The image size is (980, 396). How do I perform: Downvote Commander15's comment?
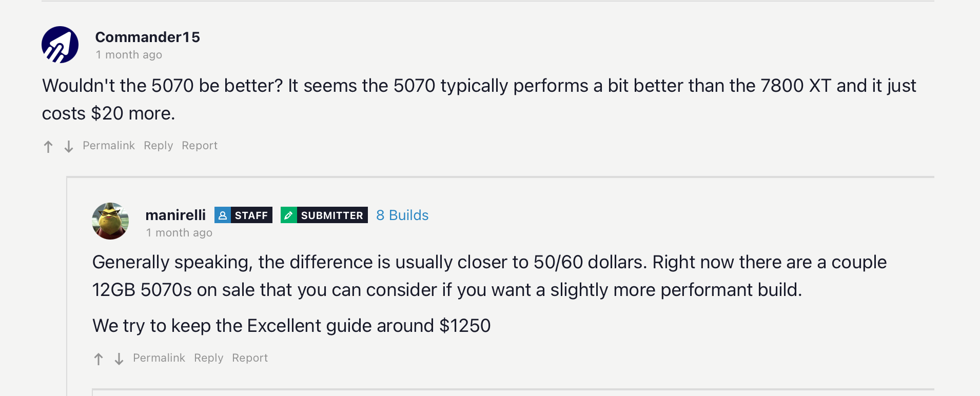(x=68, y=146)
